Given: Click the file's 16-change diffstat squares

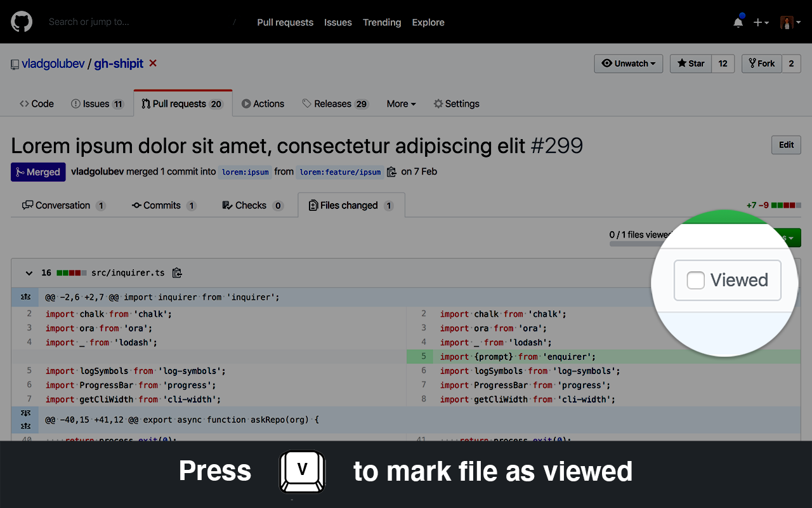Looking at the screenshot, I should [x=71, y=273].
